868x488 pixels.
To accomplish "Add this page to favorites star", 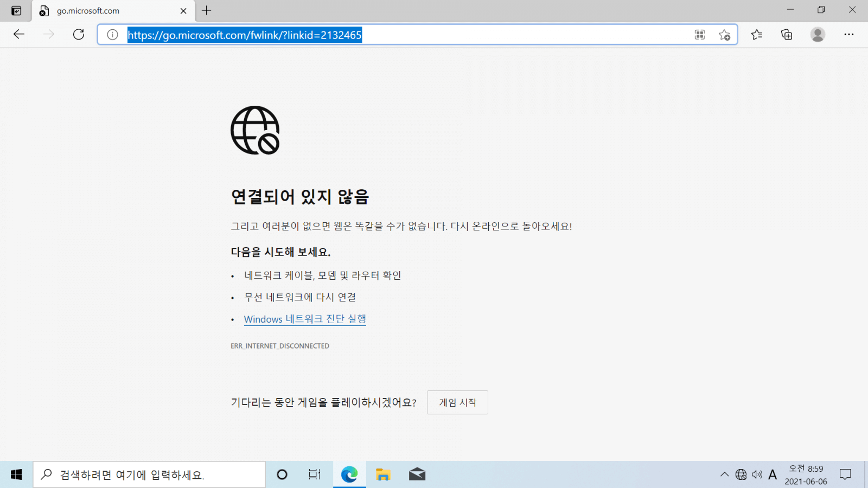I will click(724, 35).
